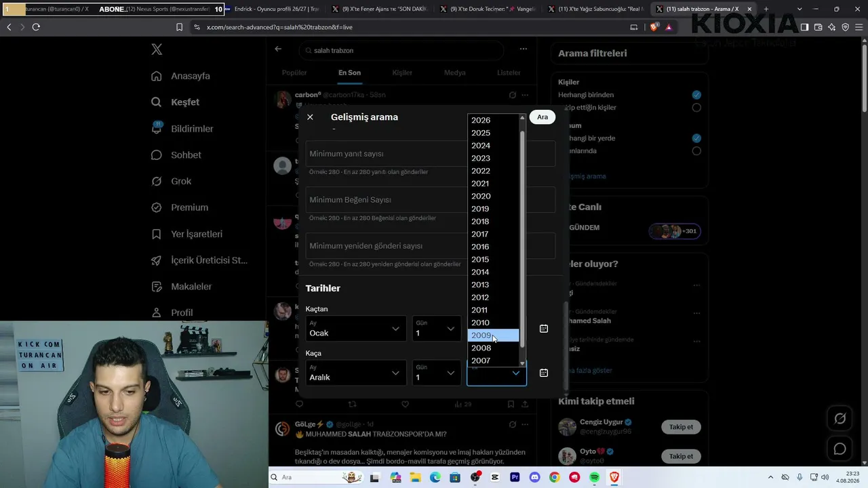Open Profil in the sidebar
The image size is (868, 488).
tap(172, 312)
